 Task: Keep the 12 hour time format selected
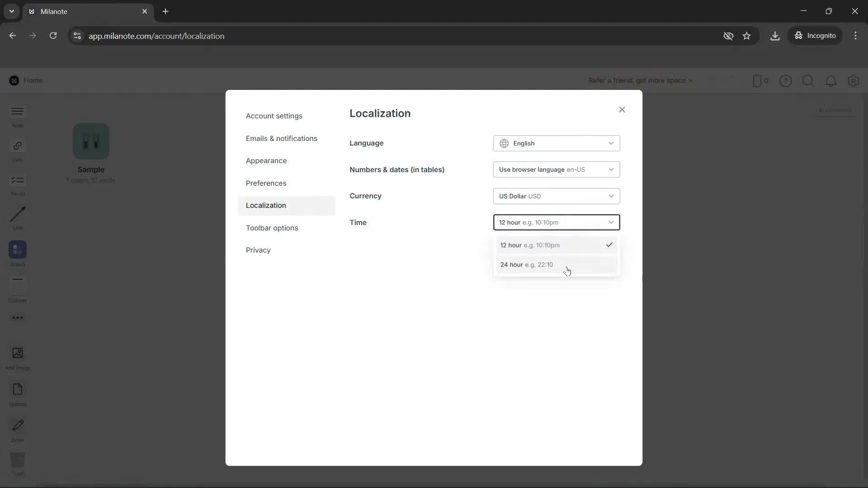(x=556, y=245)
